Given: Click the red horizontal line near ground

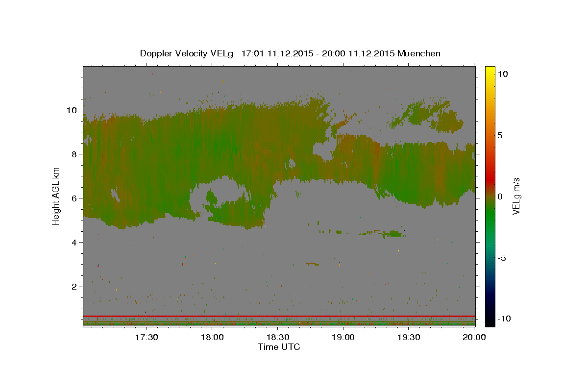Looking at the screenshot, I should point(279,316).
